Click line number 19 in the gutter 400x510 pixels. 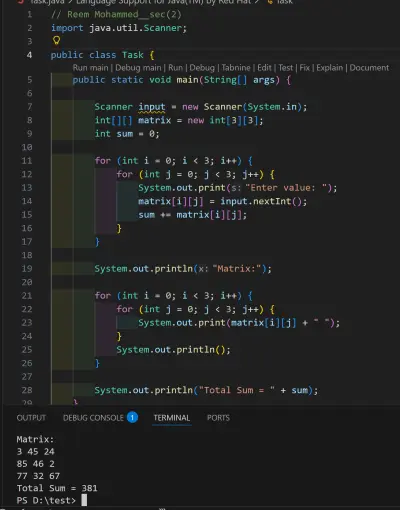point(27,269)
